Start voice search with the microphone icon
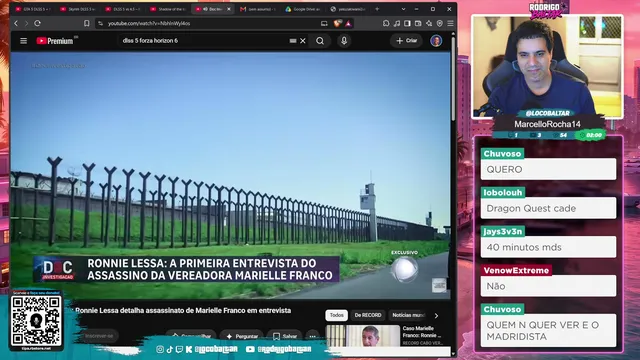Viewport: 640px width, 360px height. click(344, 41)
